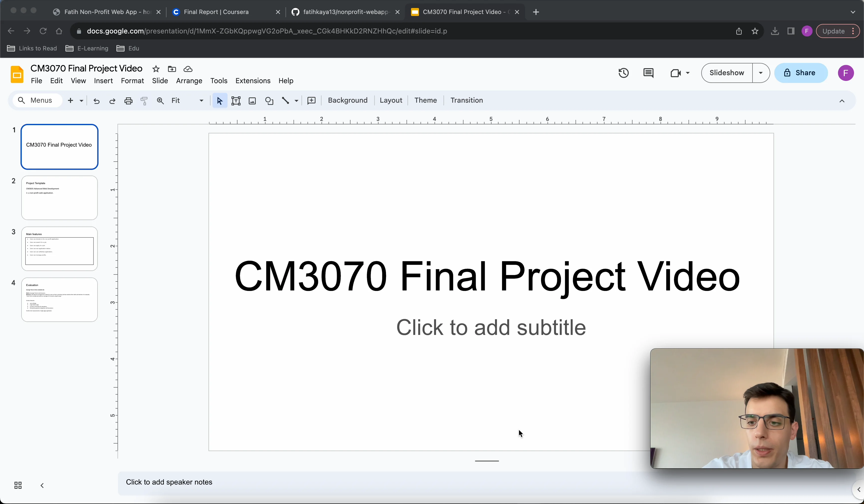Open the Format menu
Viewport: 864px width, 504px height.
[x=132, y=81]
